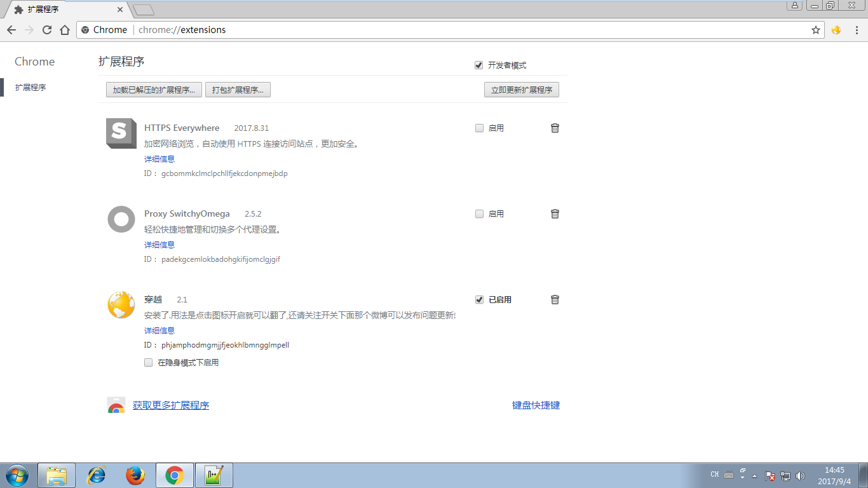
Task: Click version 2.5.2 text
Action: [x=253, y=214]
